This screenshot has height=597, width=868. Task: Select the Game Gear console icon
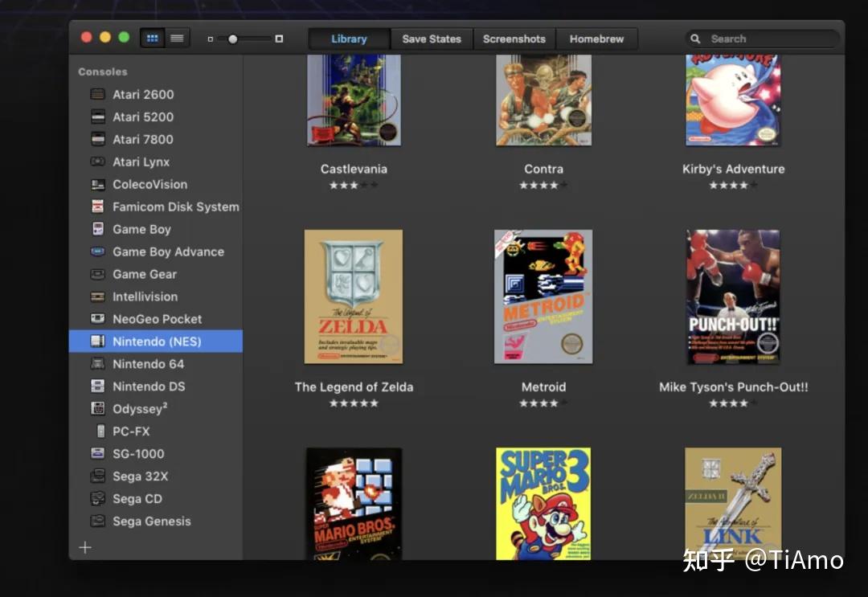[97, 274]
